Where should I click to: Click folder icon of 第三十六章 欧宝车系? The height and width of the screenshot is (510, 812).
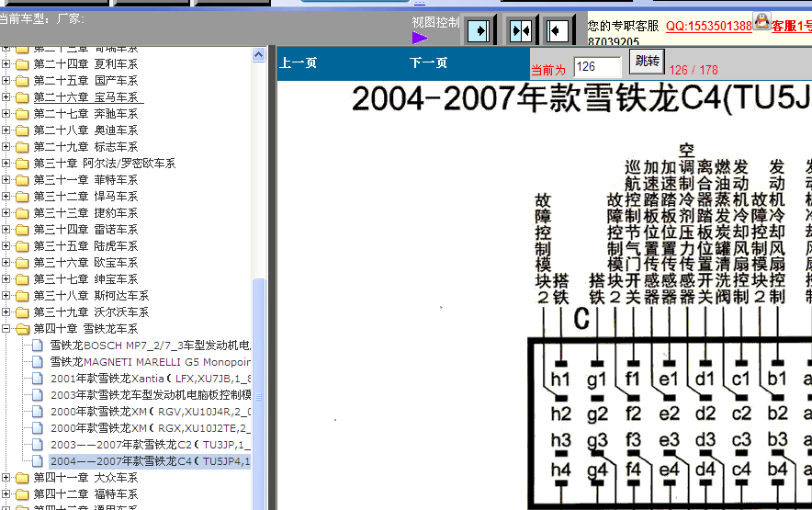click(x=22, y=263)
